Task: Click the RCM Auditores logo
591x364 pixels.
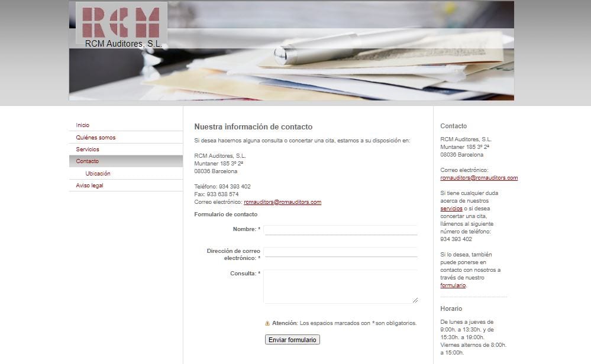Action: [121, 25]
